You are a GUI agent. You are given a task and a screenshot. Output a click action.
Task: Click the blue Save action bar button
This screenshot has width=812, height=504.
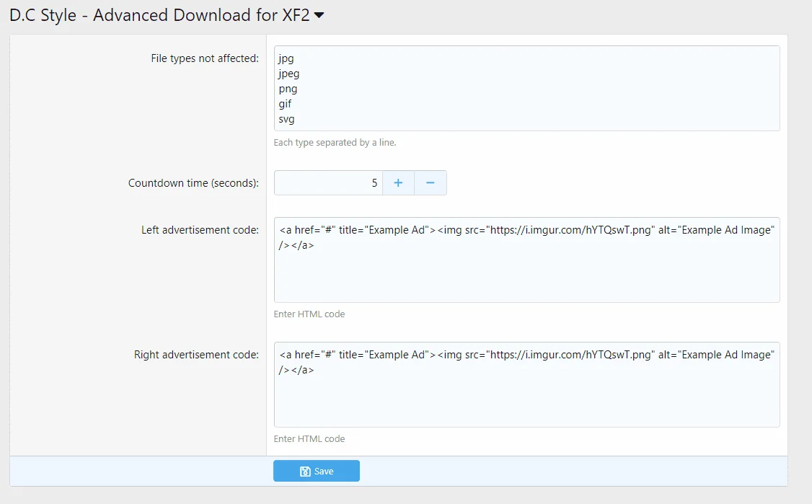[x=316, y=471]
